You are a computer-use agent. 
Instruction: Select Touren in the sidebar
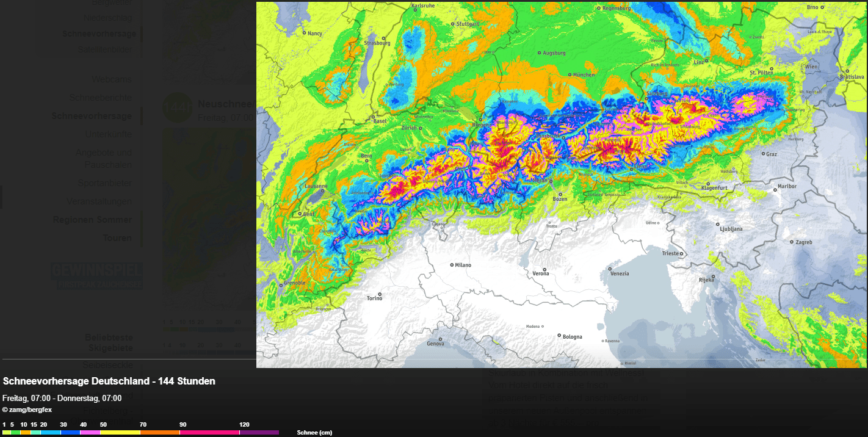[x=117, y=238]
